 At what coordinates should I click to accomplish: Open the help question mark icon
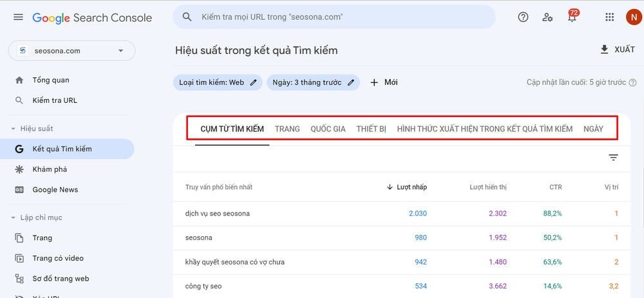[524, 17]
